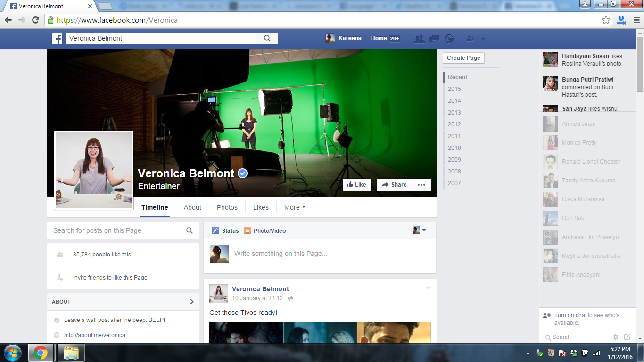Image resolution: width=644 pixels, height=362 pixels.
Task: Click the Share button on cover
Action: tap(394, 185)
